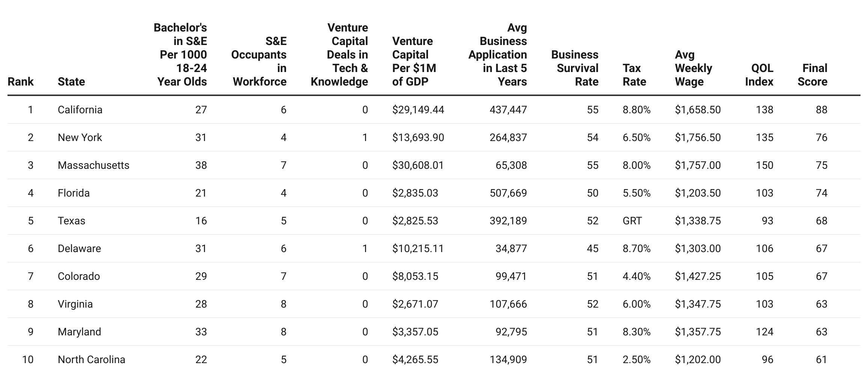
Task: Select California's final score of 88
Action: pos(821,110)
